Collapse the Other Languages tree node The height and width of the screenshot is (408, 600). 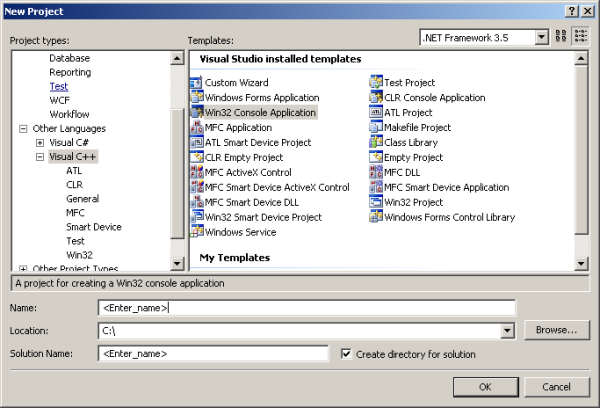(23, 129)
